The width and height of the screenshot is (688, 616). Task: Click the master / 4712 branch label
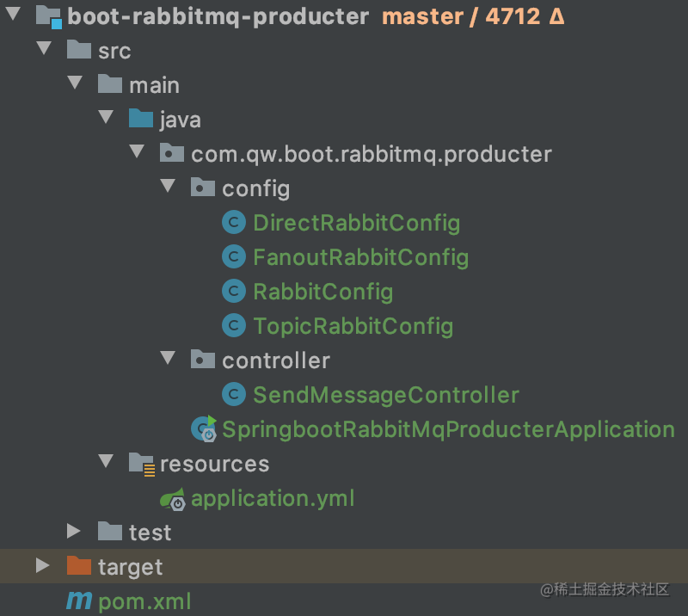tap(472, 16)
